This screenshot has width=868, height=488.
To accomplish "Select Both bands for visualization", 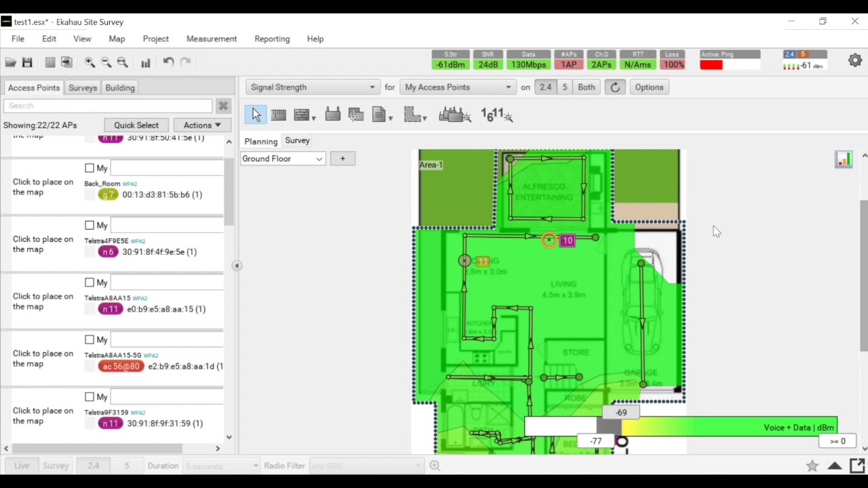I will (587, 87).
